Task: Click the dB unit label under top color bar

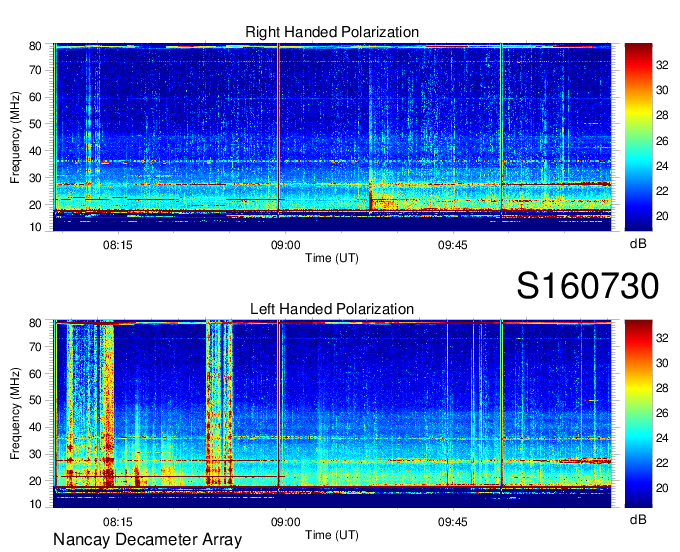Action: [638, 244]
